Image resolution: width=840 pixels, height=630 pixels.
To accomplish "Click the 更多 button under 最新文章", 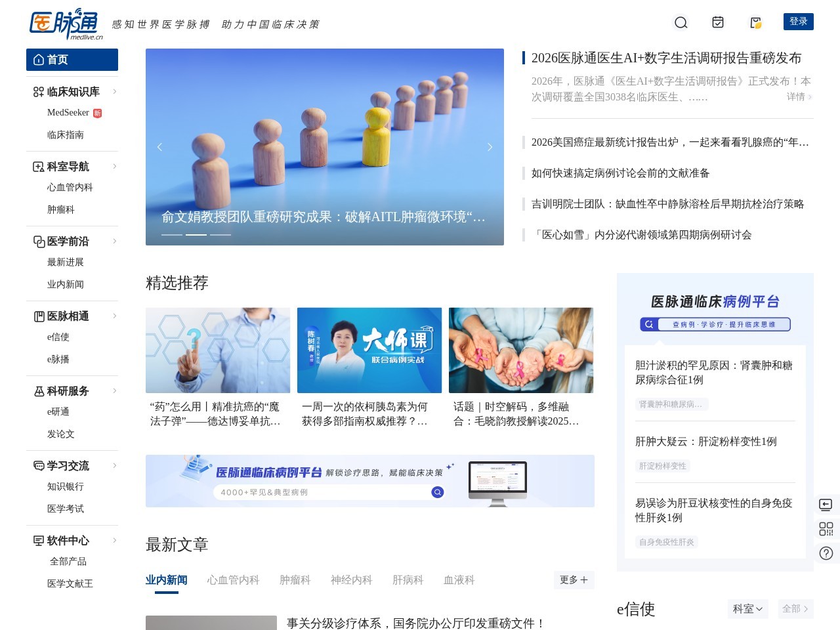I will [x=572, y=580].
